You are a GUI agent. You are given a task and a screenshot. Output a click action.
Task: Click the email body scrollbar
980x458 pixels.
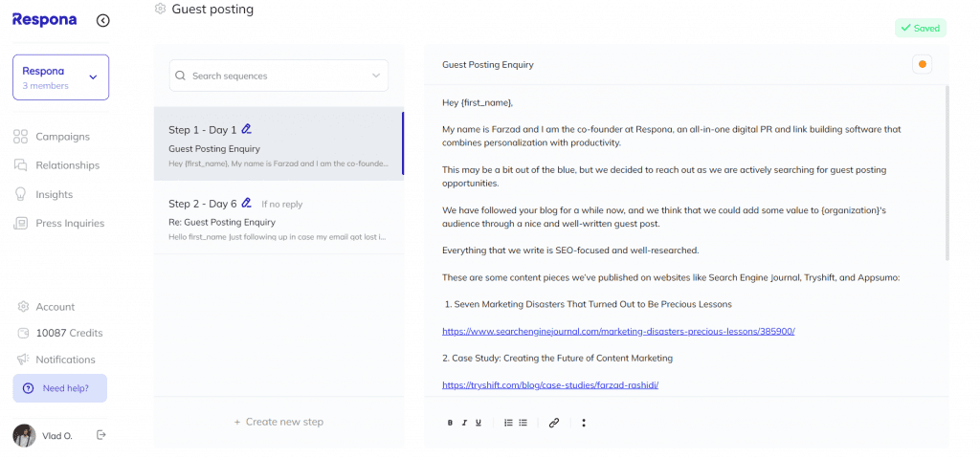click(x=947, y=173)
